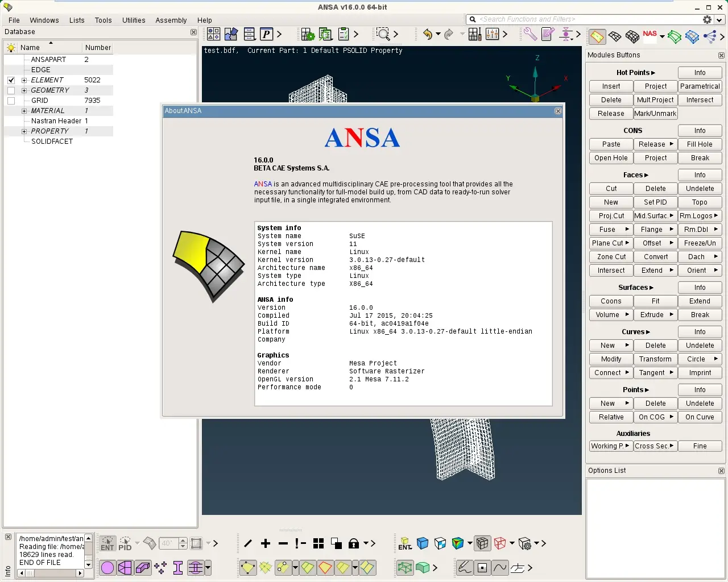This screenshot has width=728, height=582.
Task: Click the blue shaded cube icon
Action: point(423,543)
